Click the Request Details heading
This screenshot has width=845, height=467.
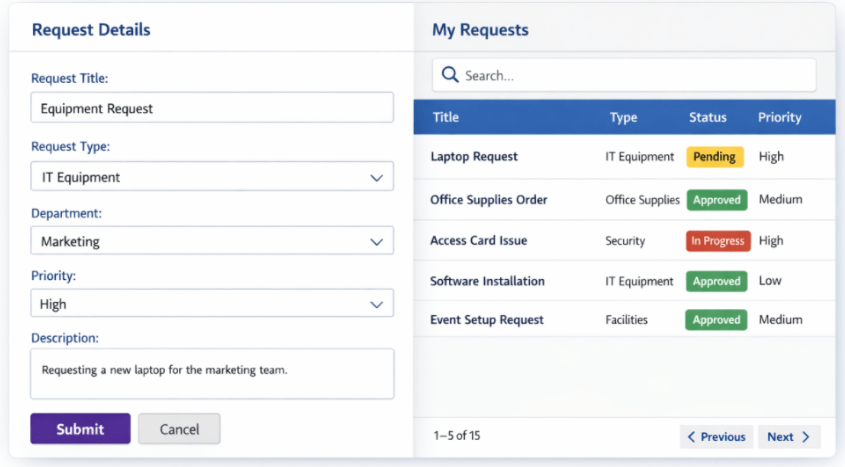point(91,30)
